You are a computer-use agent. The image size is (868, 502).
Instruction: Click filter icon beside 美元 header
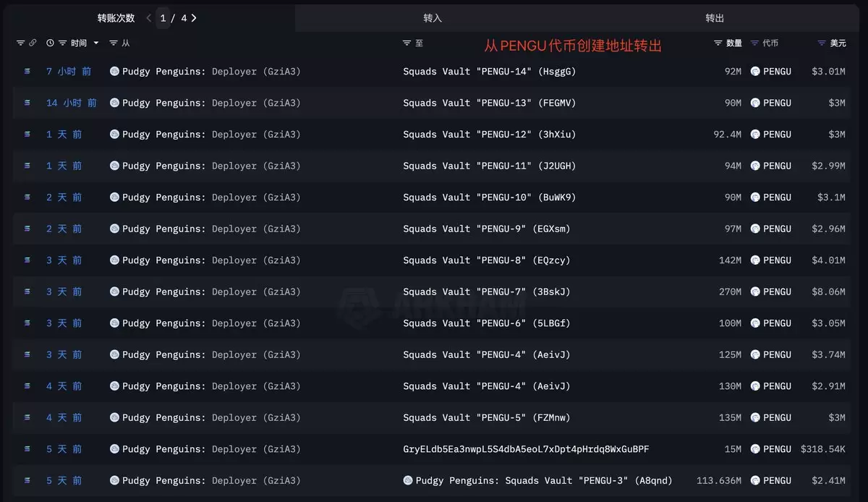[822, 43]
